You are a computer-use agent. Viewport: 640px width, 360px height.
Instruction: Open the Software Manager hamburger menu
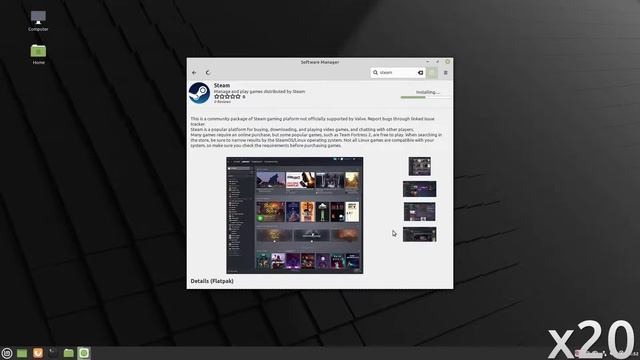[446, 73]
